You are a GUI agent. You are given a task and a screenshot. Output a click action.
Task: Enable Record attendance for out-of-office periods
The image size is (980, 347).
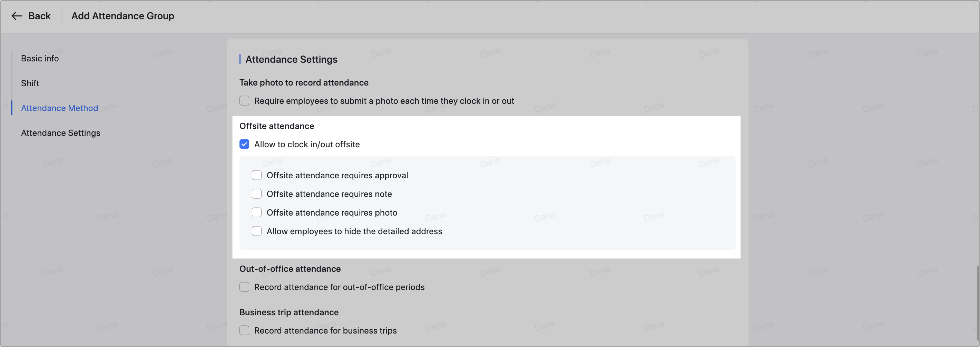pos(244,287)
